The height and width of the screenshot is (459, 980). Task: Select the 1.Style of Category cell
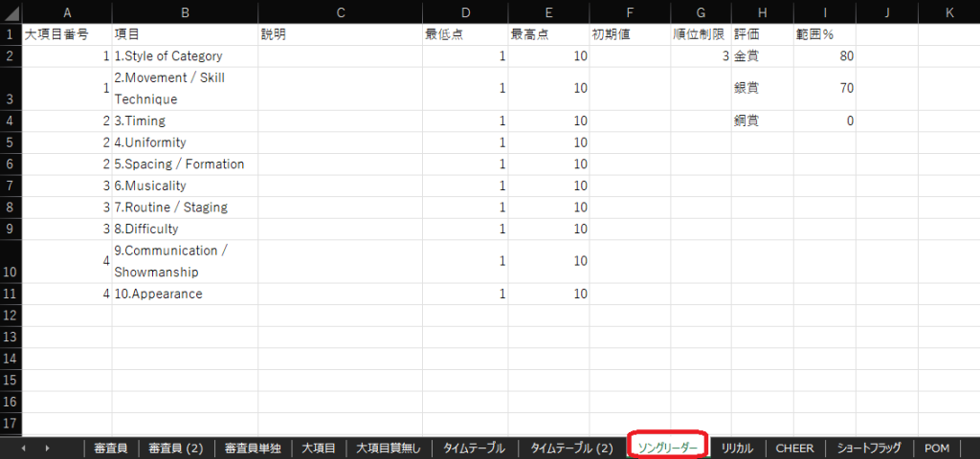(185, 55)
